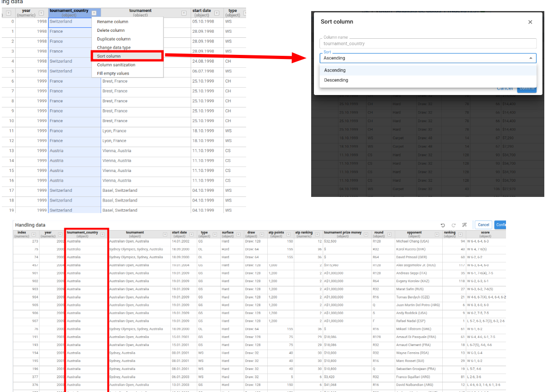Close the Sort column dialog with X
This screenshot has width=548, height=392.
pyautogui.click(x=530, y=22)
